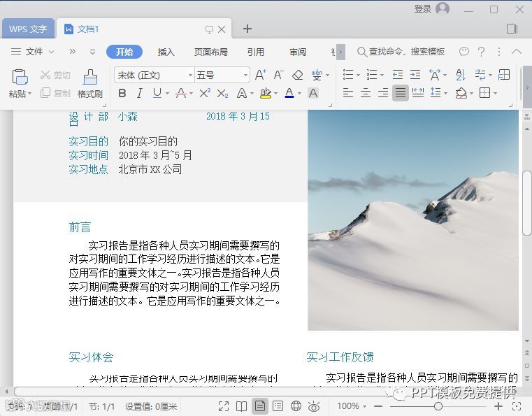Switch to outline view icon

[278, 406]
